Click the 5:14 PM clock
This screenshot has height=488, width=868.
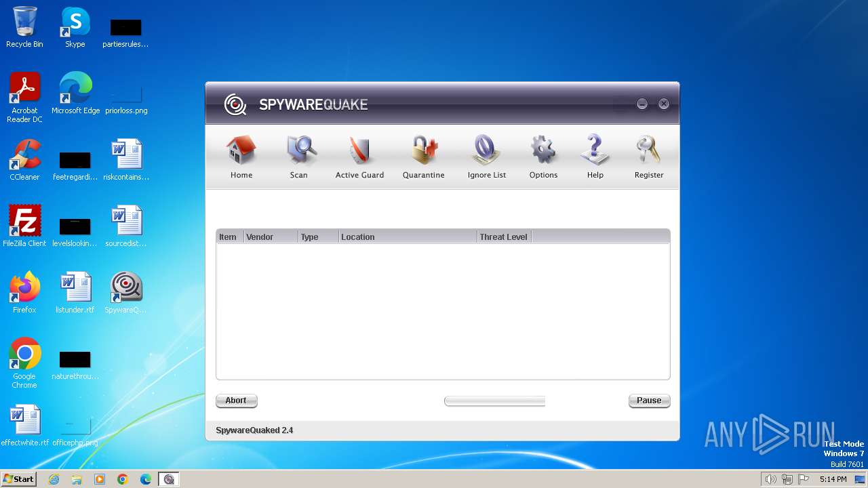point(833,479)
